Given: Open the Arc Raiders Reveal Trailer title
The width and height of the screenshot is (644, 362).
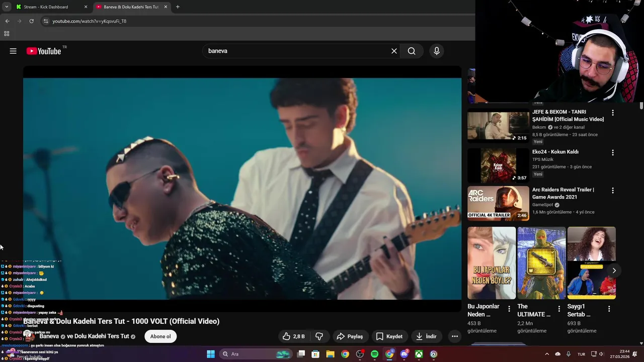Looking at the screenshot, I should click(x=563, y=194).
